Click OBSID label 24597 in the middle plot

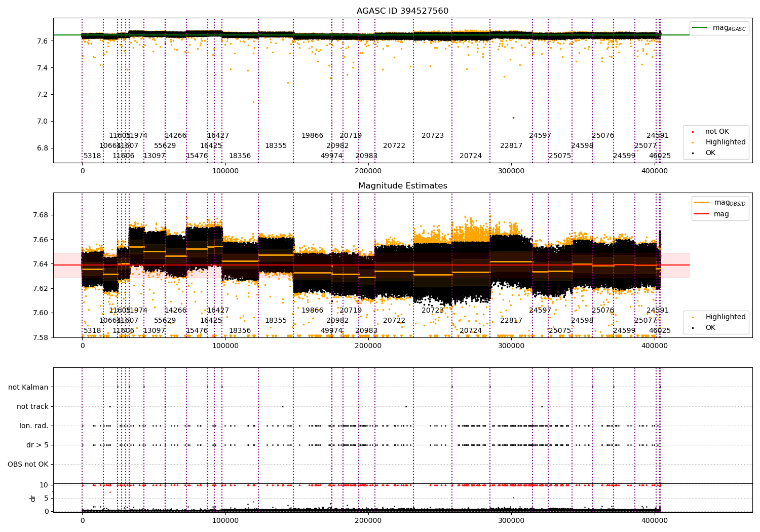pos(540,311)
